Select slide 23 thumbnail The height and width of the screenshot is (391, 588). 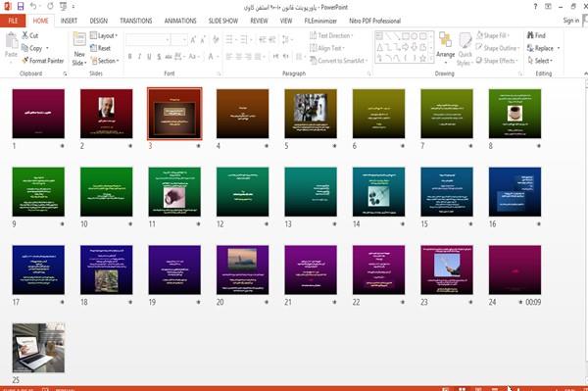447,269
